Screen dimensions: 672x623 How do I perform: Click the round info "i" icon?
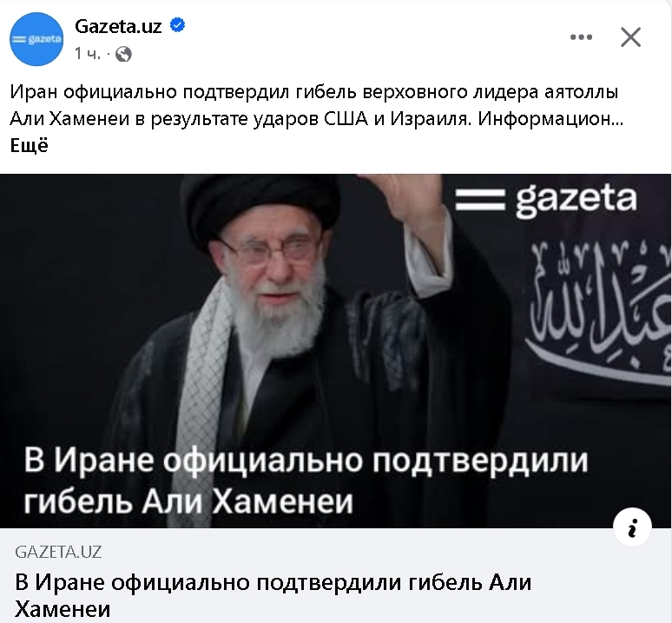[632, 527]
